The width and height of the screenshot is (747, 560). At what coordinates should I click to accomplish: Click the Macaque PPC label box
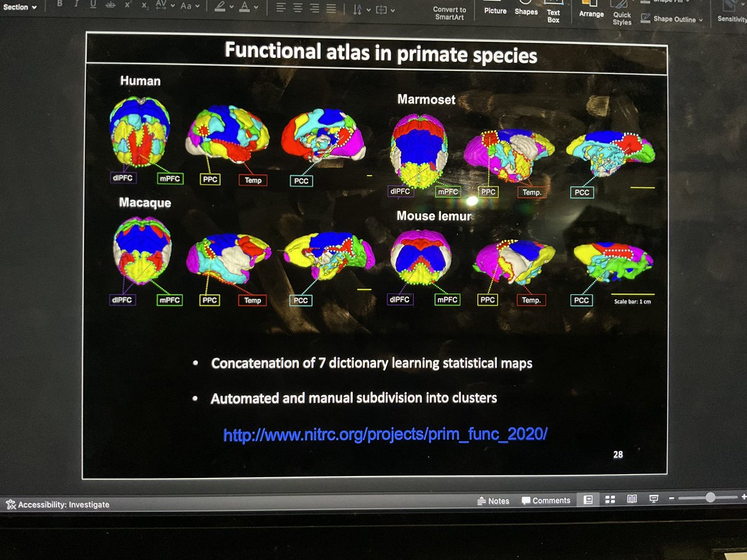pyautogui.click(x=210, y=300)
